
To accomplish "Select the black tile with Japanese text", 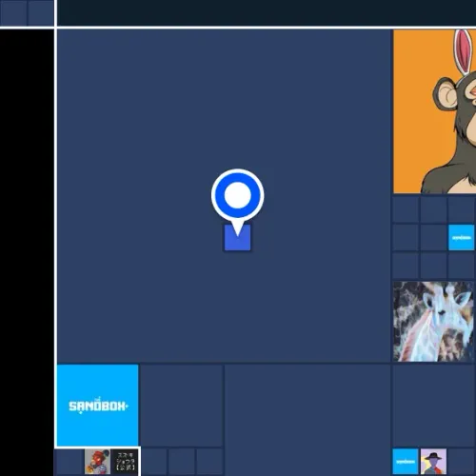I will click(126, 462).
